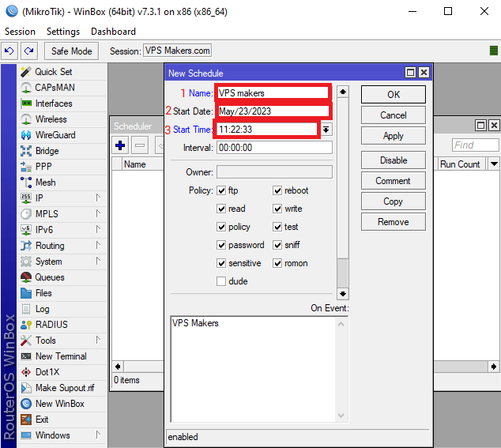This screenshot has height=448, width=501.
Task: Open Quick Set from the sidebar
Action: click(x=62, y=72)
